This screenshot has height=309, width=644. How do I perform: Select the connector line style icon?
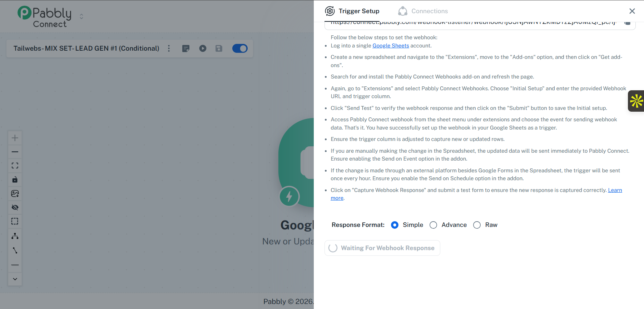15,250
